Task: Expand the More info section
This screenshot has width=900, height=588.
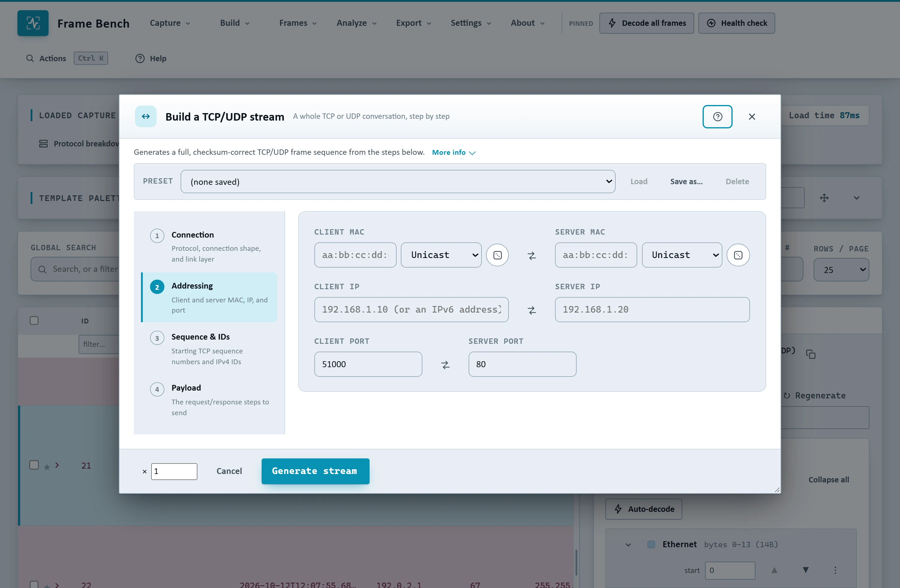Action: (x=453, y=152)
